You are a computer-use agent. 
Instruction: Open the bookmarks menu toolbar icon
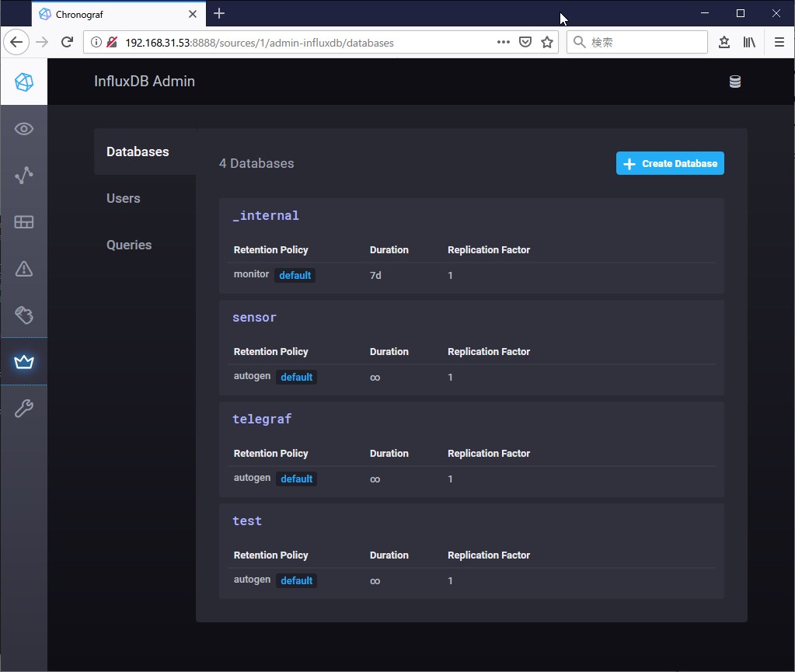tap(724, 42)
